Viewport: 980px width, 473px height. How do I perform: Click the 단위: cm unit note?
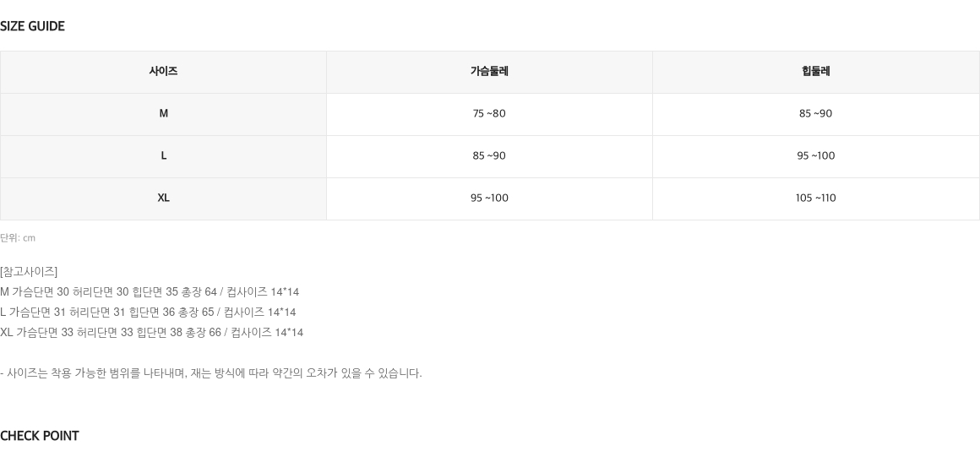(x=18, y=238)
